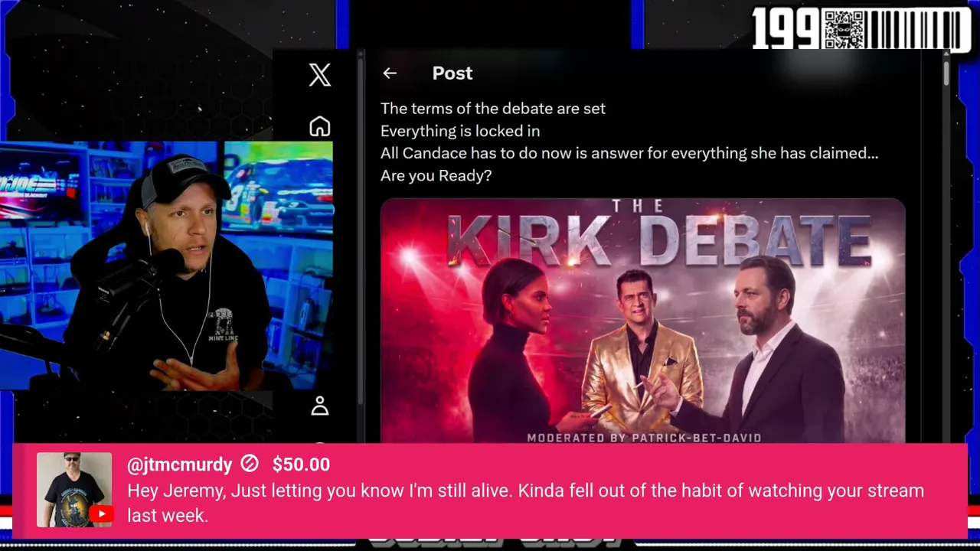Click the line "Everything is locked in"
The height and width of the screenshot is (551, 980).
460,131
